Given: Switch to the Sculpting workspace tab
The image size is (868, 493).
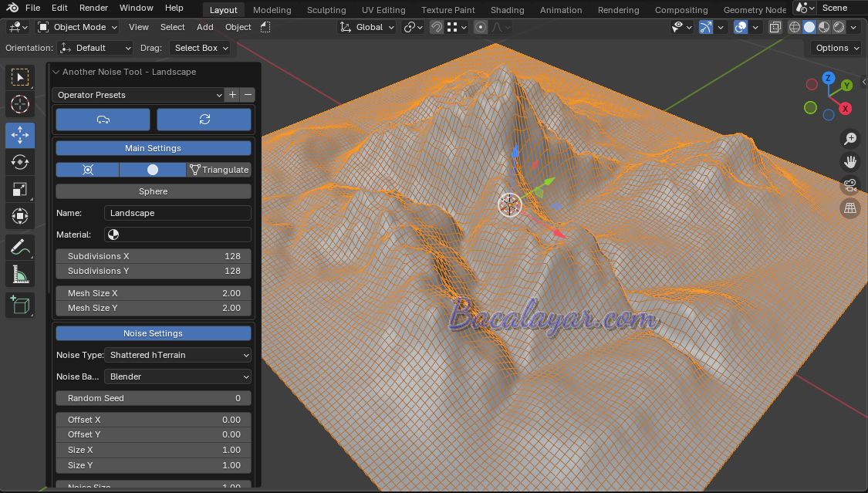Looking at the screenshot, I should tap(326, 10).
